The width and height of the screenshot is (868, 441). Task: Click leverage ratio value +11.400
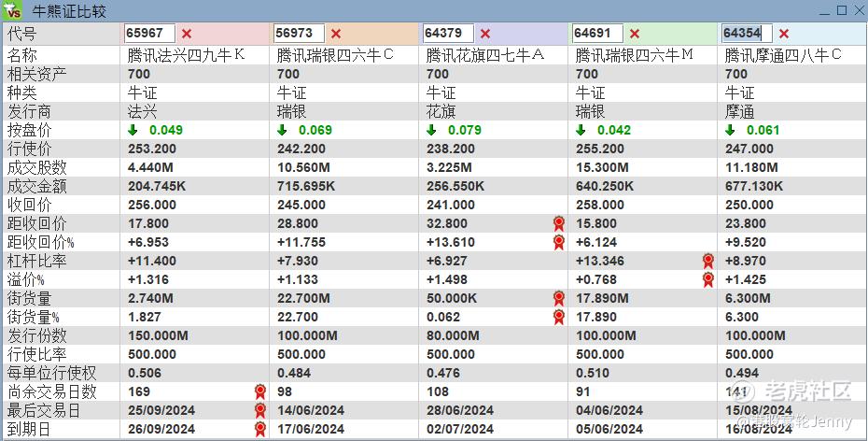click(x=153, y=261)
